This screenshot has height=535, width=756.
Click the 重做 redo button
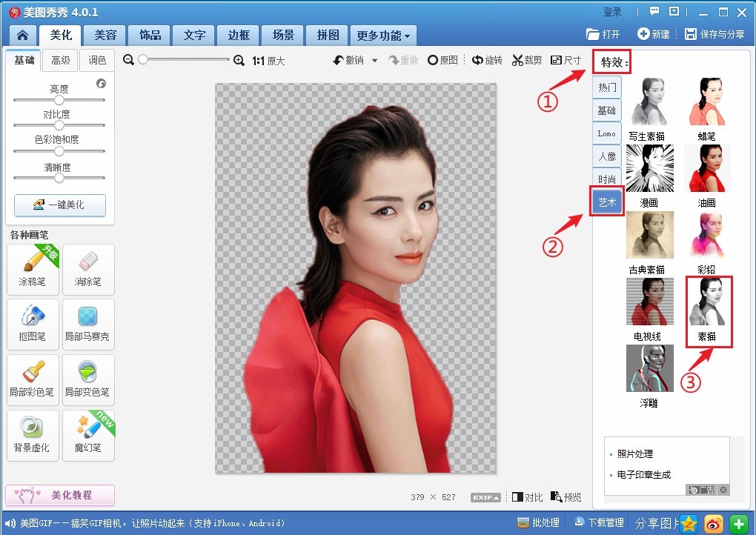403,60
